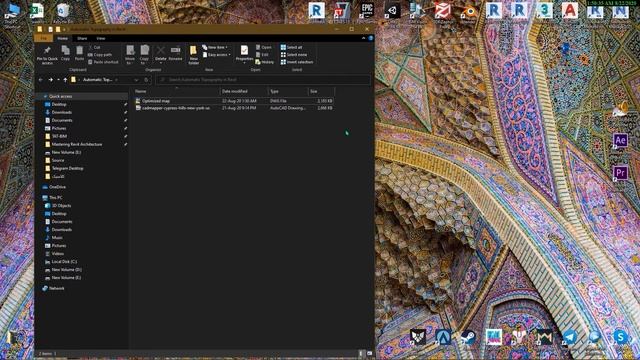Switch to the Share ribbon tab

point(82,38)
